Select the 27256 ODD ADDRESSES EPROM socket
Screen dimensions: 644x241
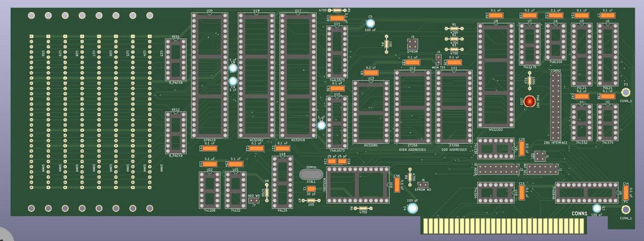point(454,107)
